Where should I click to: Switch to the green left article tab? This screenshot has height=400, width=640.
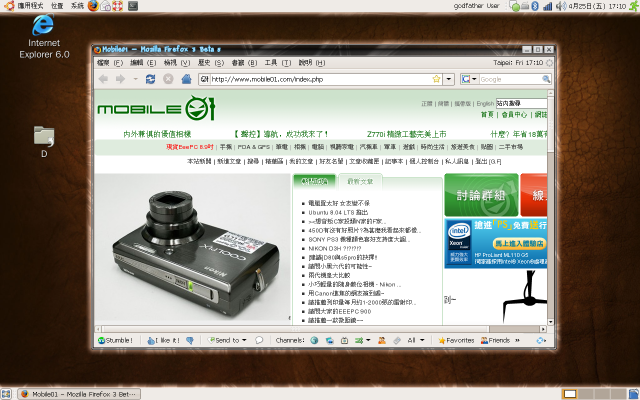pyautogui.click(x=314, y=181)
